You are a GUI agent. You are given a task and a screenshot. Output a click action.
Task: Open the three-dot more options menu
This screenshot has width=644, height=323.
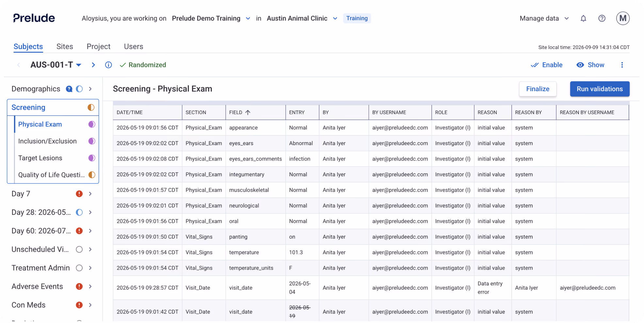(x=622, y=65)
